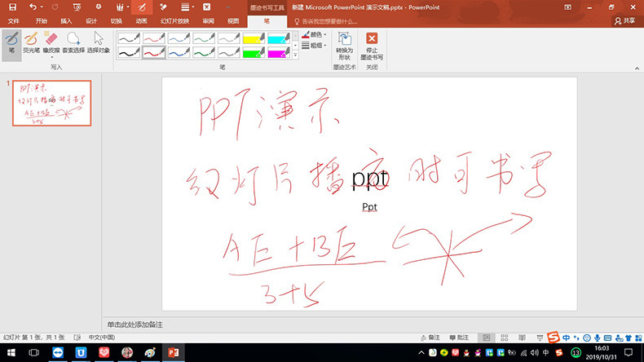
Task: Open dropdown next to undo arrow
Action: click(42, 7)
